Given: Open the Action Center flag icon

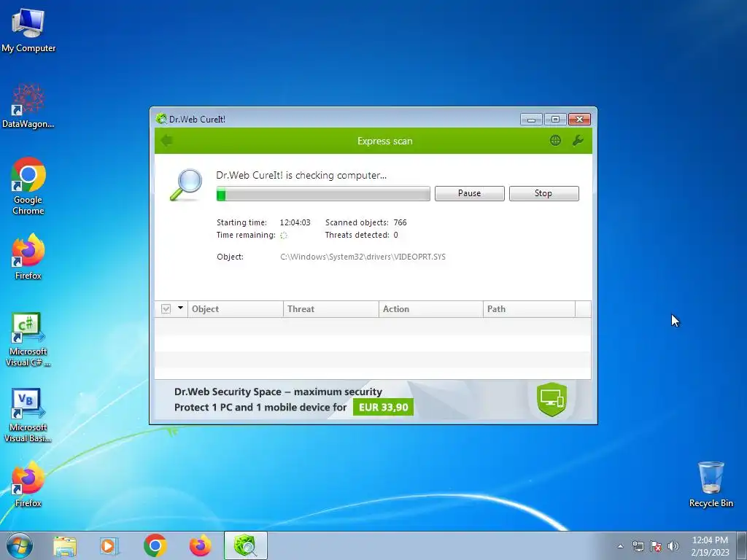Looking at the screenshot, I should (x=656, y=546).
